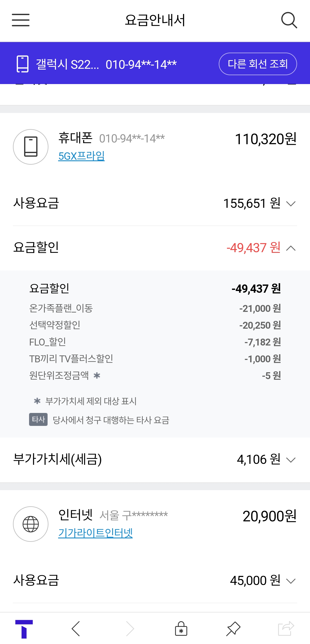Tap the 요금안내서 page title
This screenshot has height=644, width=310.
(x=155, y=20)
